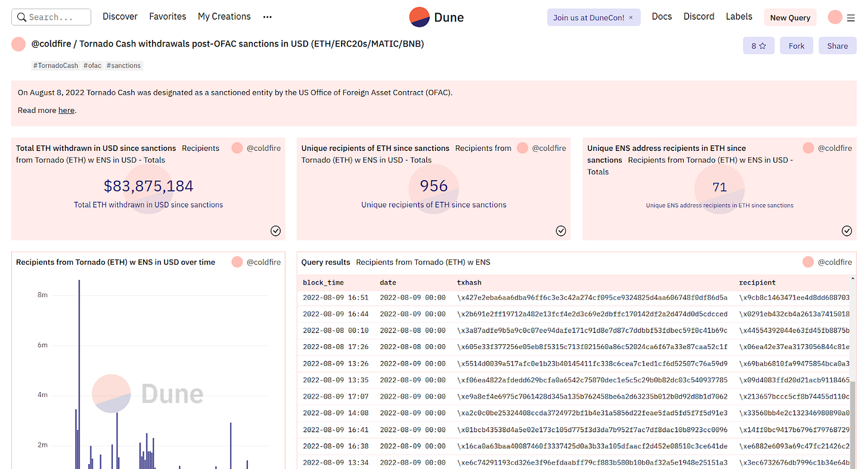Click block_time cell 2022-08-09 14:08
868x469 pixels.
coord(336,412)
